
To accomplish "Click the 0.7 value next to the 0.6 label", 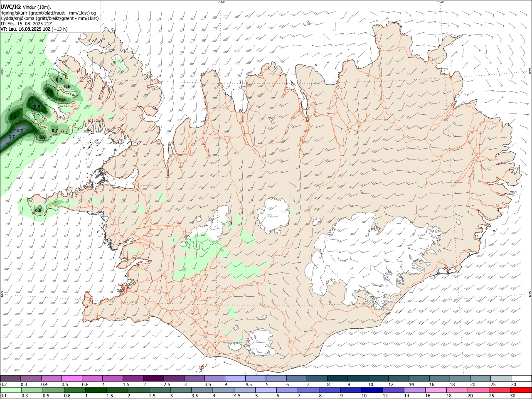I will (x=59, y=80).
